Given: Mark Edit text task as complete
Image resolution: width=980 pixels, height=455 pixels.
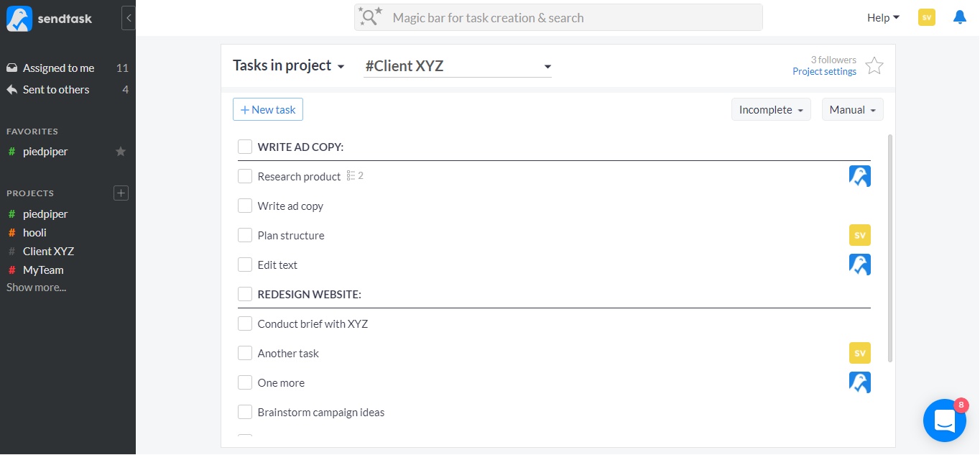Looking at the screenshot, I should tap(245, 265).
